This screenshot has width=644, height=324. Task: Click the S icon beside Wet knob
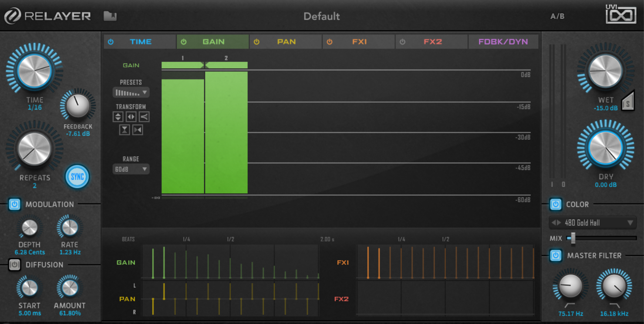pos(627,102)
